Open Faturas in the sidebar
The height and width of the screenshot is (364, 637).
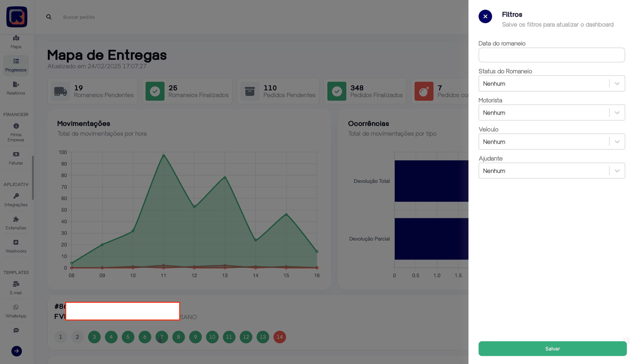point(16,158)
